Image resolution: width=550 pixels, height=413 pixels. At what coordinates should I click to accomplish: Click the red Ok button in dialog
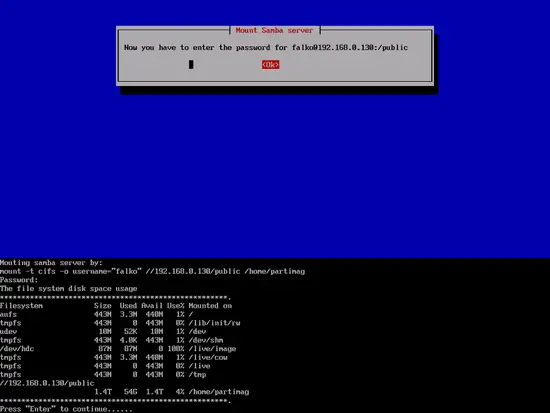[x=270, y=65]
